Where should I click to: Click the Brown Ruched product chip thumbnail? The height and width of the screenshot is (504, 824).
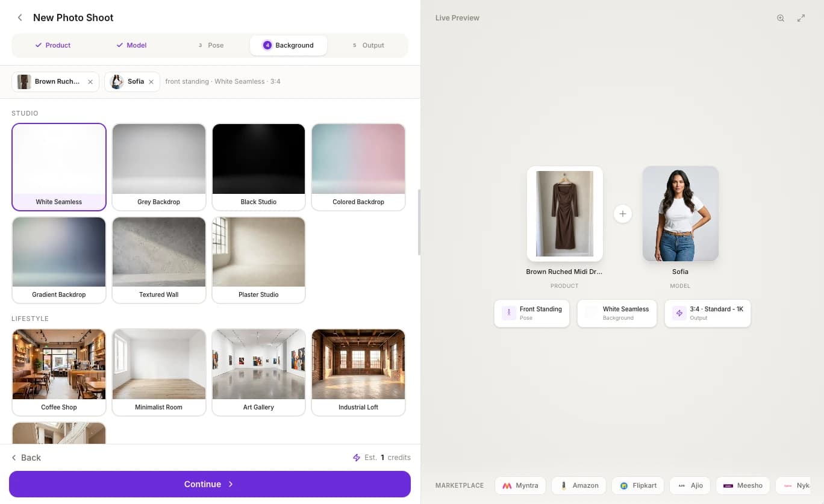(x=24, y=82)
